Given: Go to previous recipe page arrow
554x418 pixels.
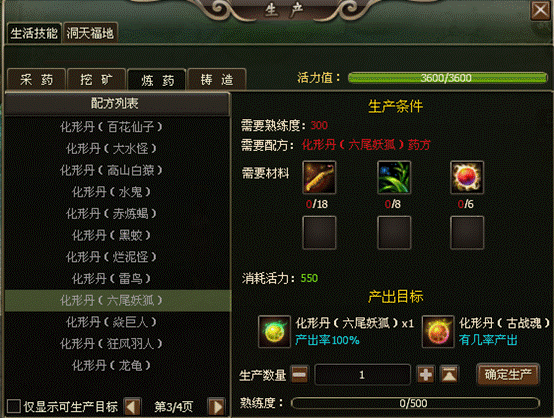Looking at the screenshot, I should pyautogui.click(x=132, y=407).
